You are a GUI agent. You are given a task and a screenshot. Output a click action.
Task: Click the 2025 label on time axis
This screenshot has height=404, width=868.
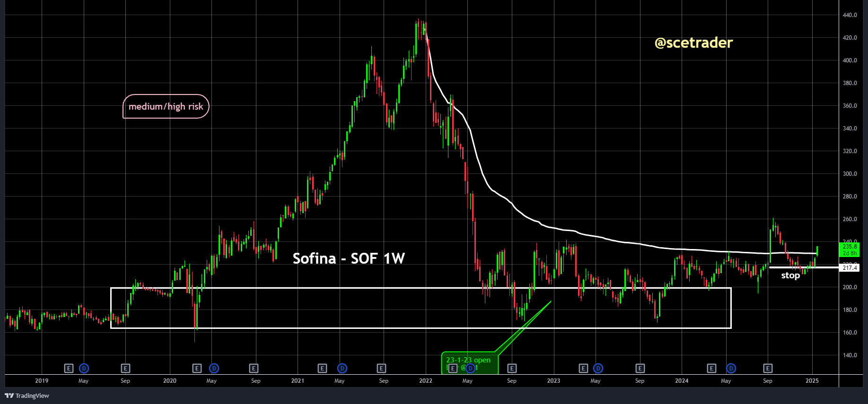[x=812, y=381]
